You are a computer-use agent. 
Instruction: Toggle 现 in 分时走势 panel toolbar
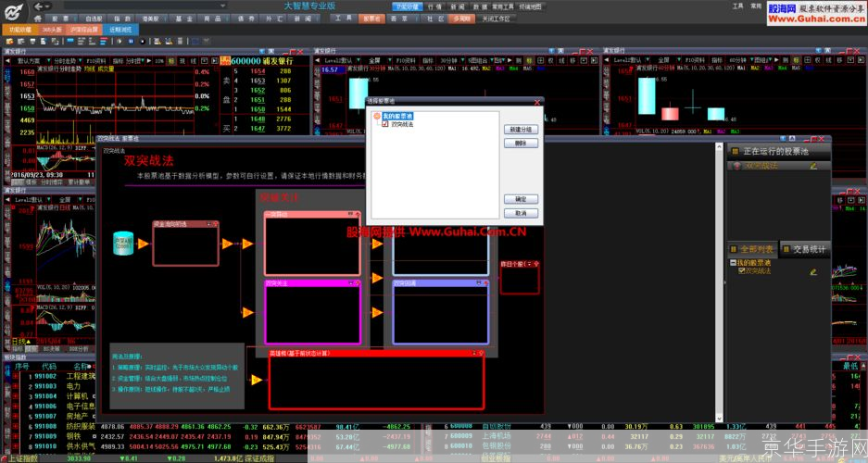tap(182, 60)
